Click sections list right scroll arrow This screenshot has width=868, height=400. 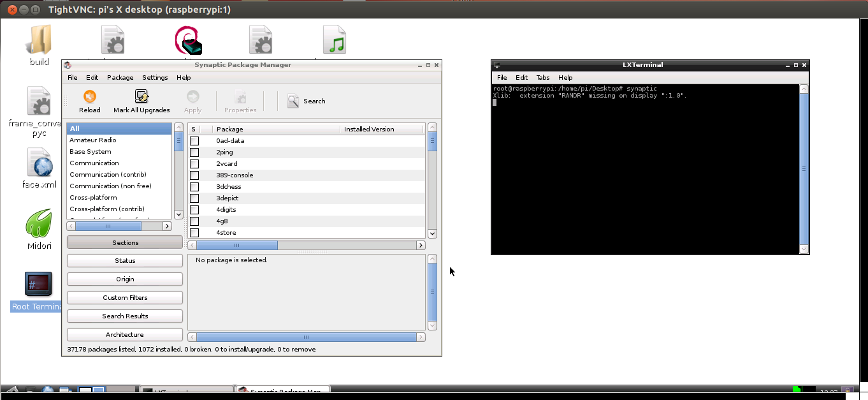[168, 226]
